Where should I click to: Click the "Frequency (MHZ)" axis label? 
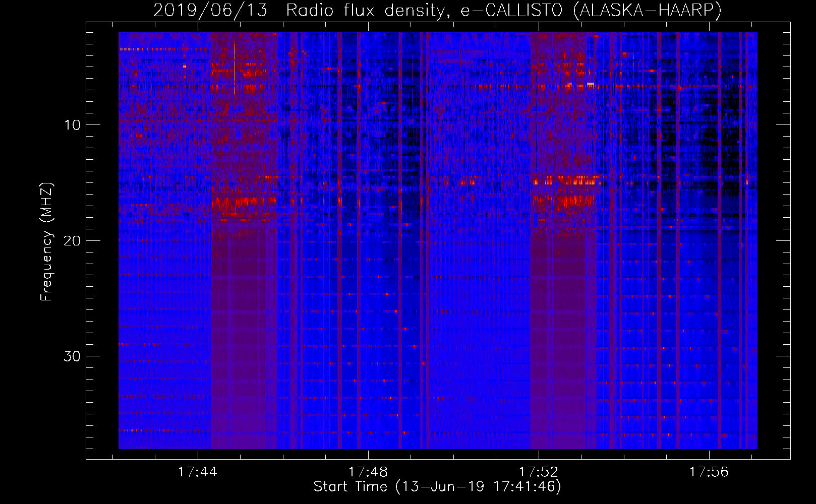(x=46, y=242)
